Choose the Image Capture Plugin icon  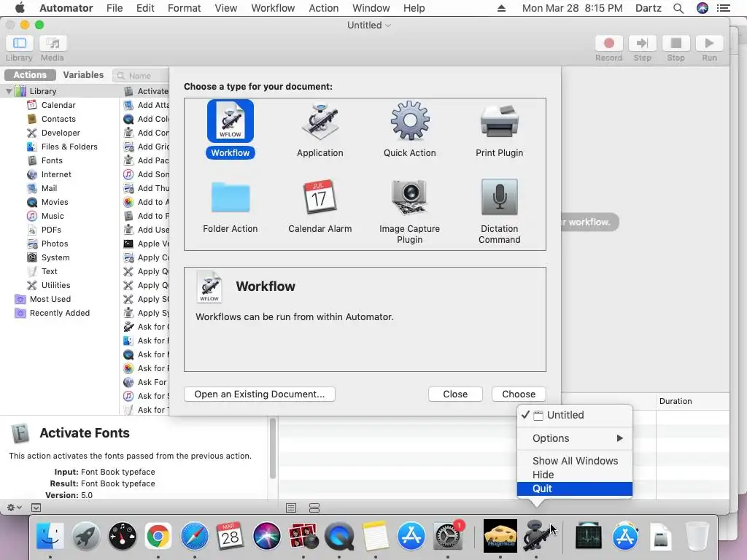click(409, 197)
